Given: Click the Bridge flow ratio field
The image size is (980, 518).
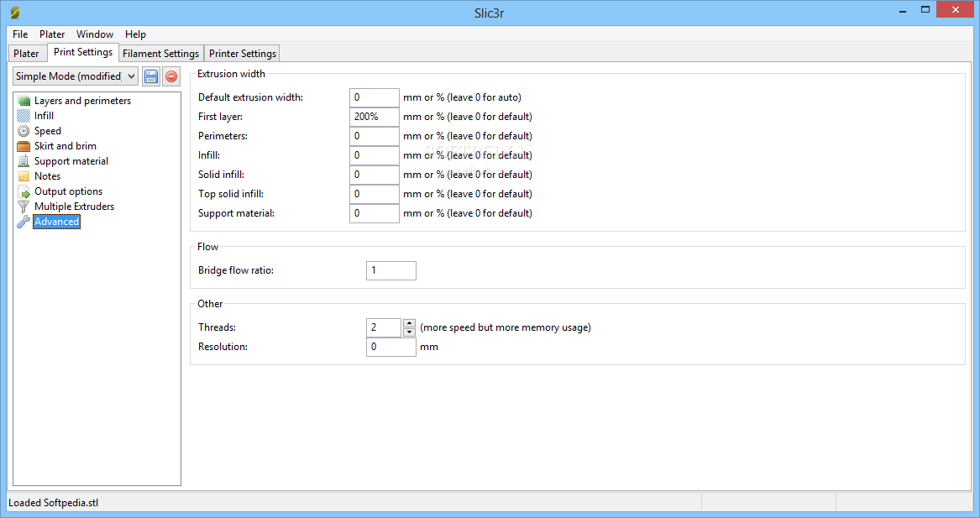Looking at the screenshot, I should [391, 270].
